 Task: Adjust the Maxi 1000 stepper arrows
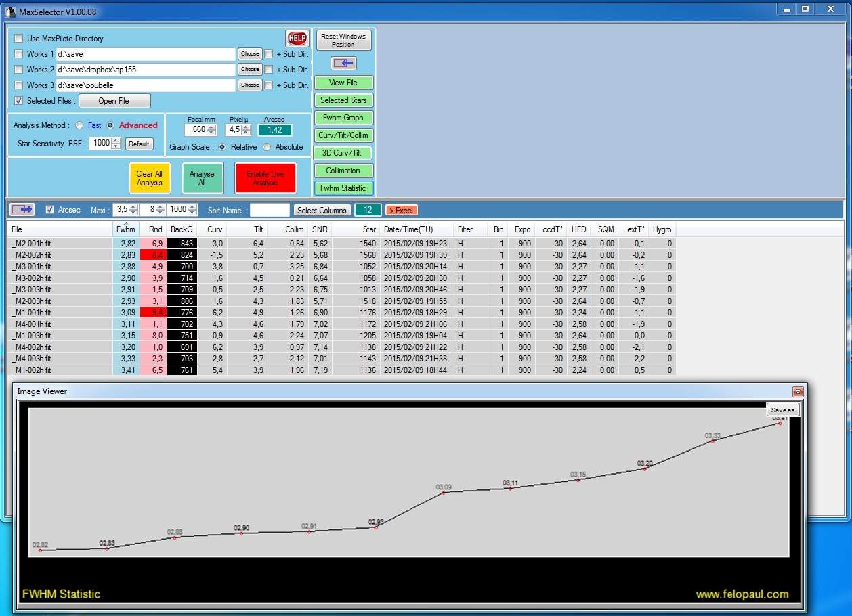pyautogui.click(x=193, y=210)
